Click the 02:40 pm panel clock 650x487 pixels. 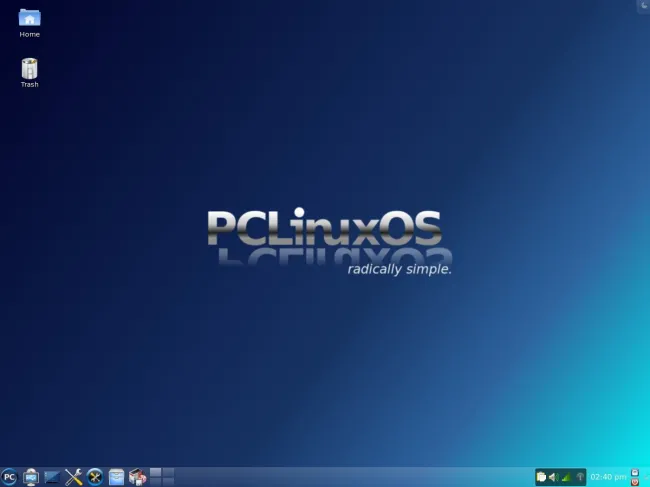608,477
